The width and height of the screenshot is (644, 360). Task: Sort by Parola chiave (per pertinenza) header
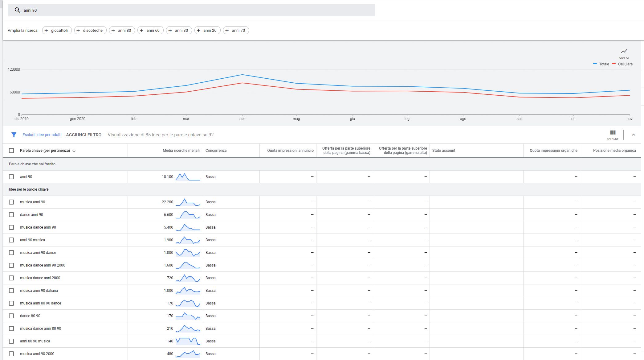coord(45,151)
